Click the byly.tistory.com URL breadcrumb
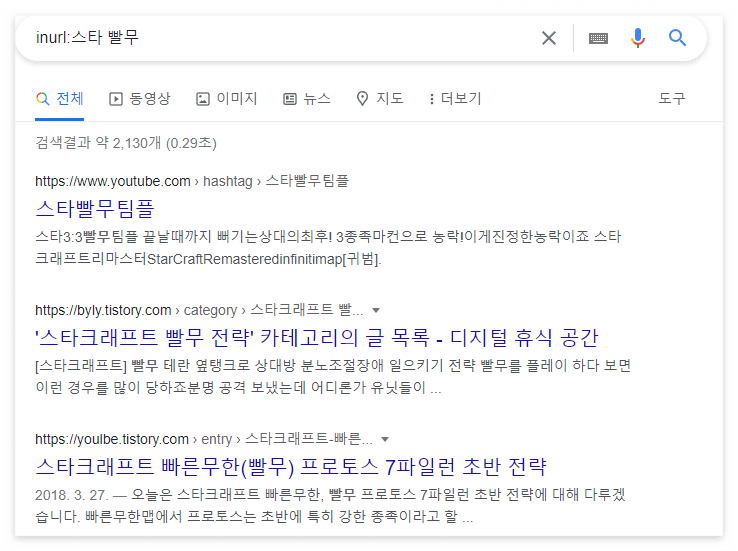The width and height of the screenshot is (738, 551). click(199, 310)
